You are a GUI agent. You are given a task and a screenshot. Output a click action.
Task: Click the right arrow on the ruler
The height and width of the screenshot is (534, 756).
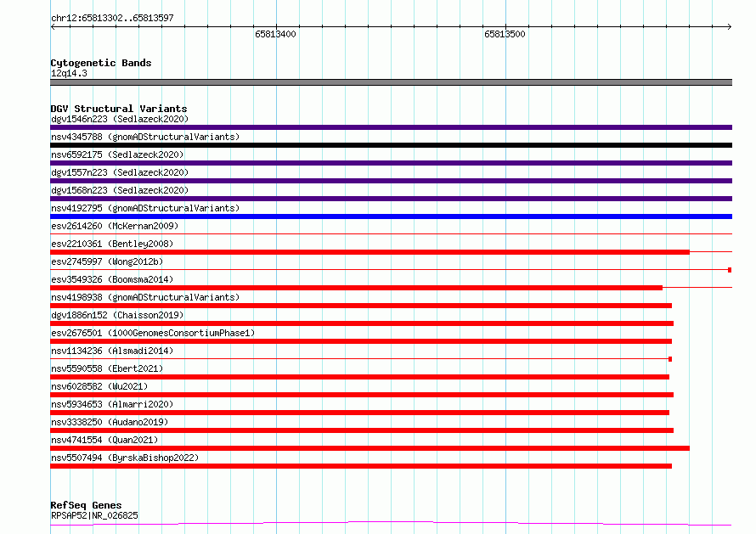tap(729, 27)
